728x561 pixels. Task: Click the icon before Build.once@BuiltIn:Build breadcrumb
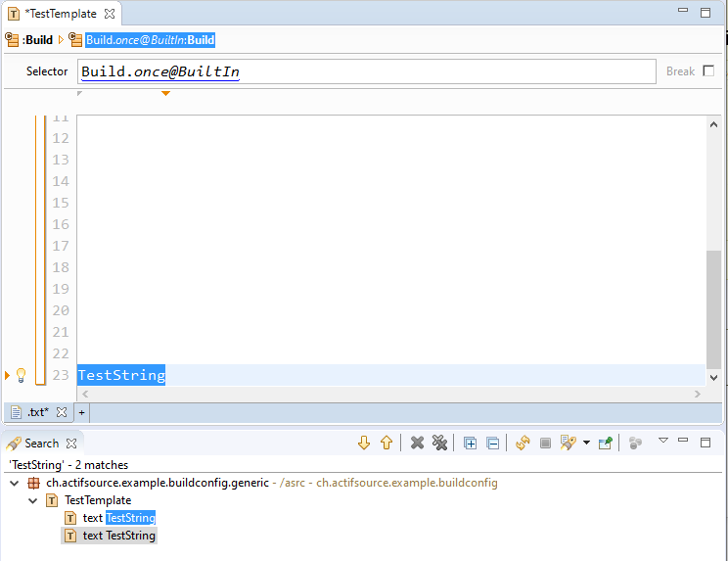pyautogui.click(x=75, y=39)
